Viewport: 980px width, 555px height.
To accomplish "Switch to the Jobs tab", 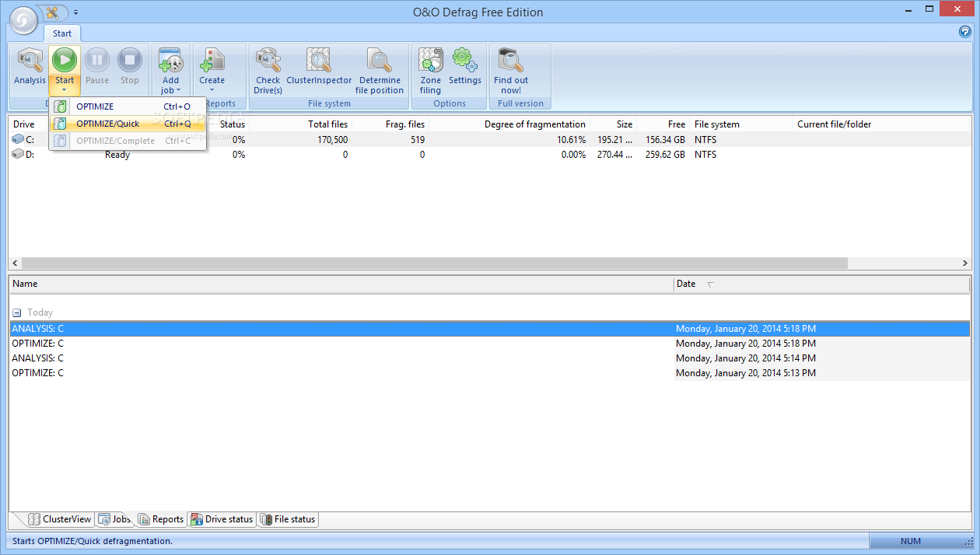I will (114, 519).
